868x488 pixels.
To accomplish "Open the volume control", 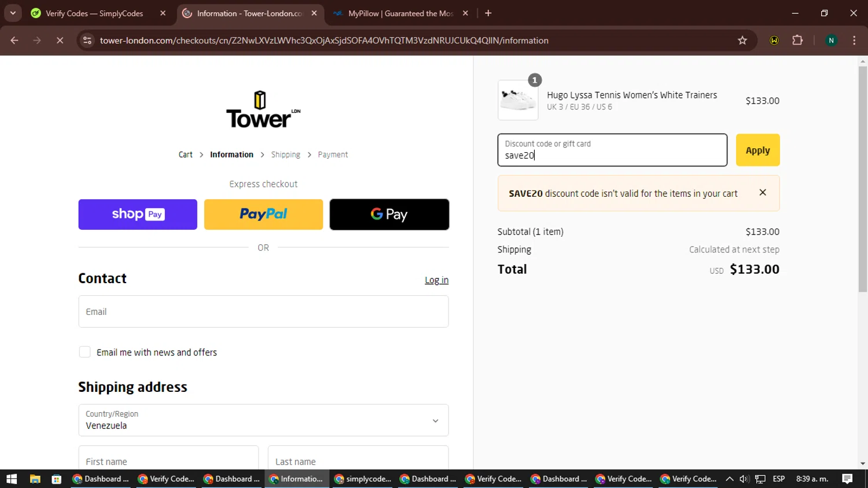I will tap(744, 479).
